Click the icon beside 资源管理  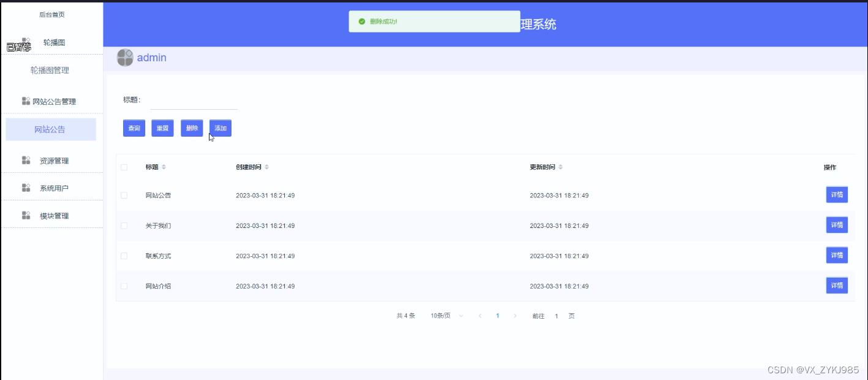[26, 161]
